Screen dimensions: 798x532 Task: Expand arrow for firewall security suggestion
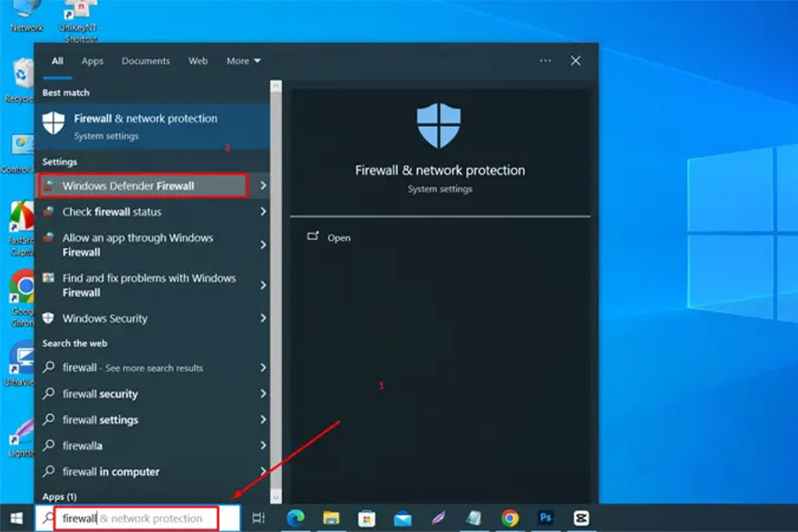click(x=263, y=394)
